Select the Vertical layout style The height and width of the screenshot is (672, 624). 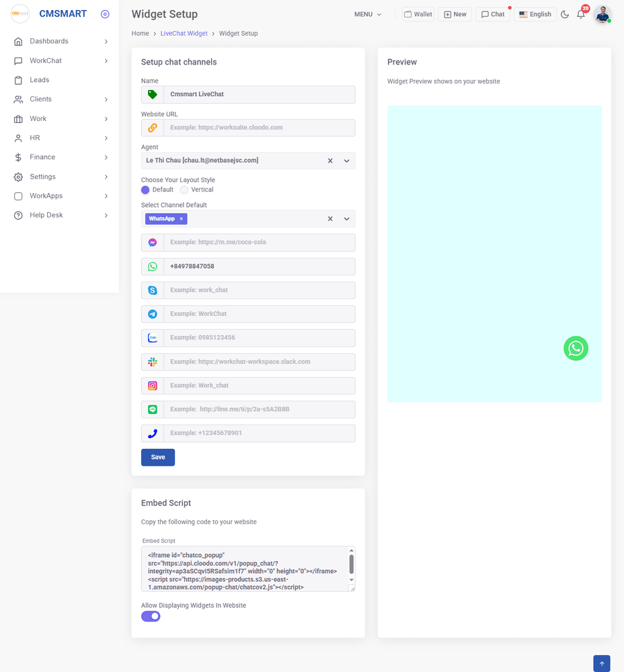point(184,190)
